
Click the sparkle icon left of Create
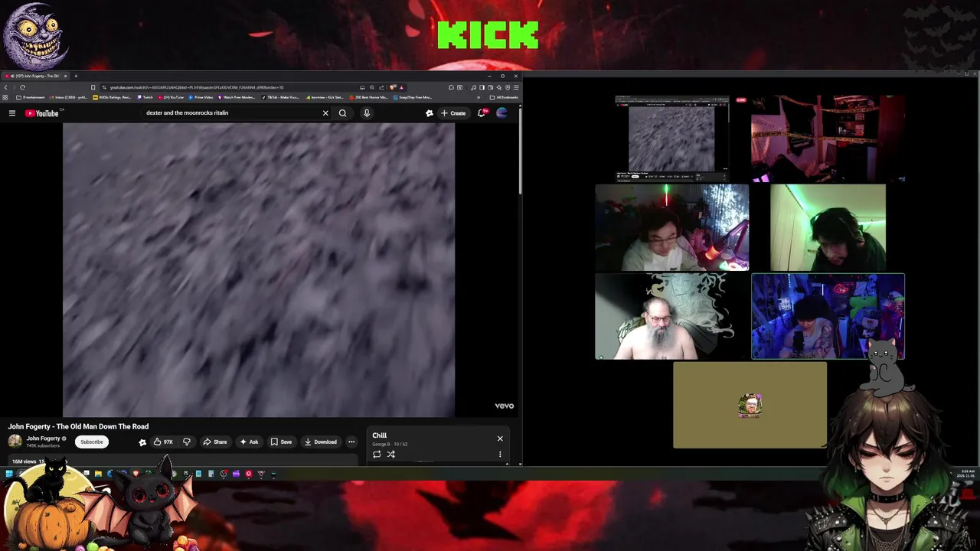[x=429, y=113]
